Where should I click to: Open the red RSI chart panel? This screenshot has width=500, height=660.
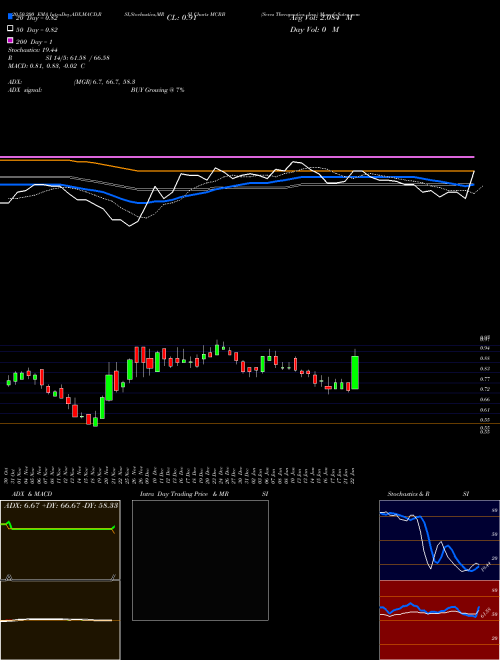coord(439,620)
